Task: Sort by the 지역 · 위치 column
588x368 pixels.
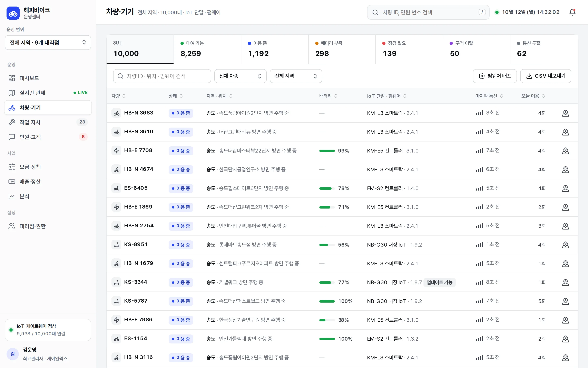Action: (x=219, y=96)
